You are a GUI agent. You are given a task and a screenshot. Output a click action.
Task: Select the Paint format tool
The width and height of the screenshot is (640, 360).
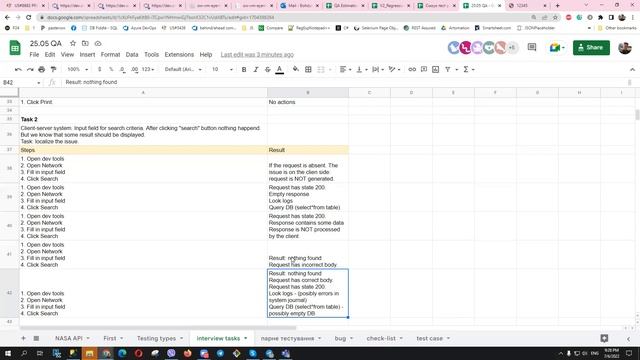point(53,69)
